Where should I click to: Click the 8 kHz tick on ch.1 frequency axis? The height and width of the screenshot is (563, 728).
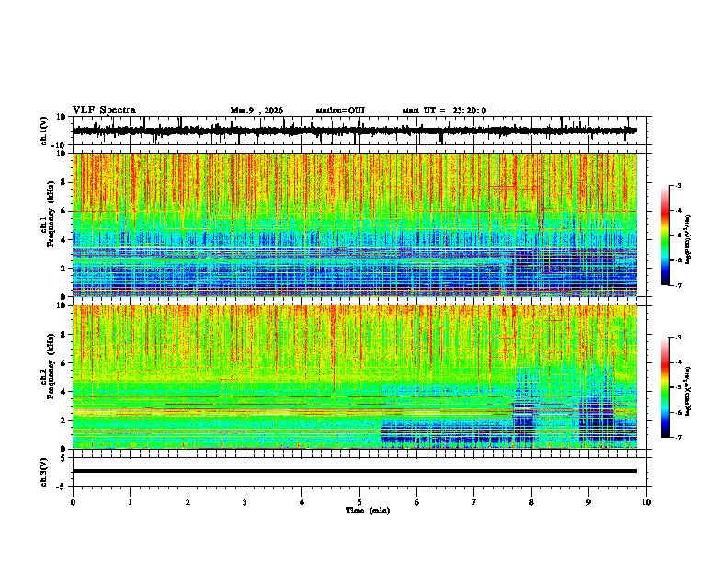[x=64, y=182]
